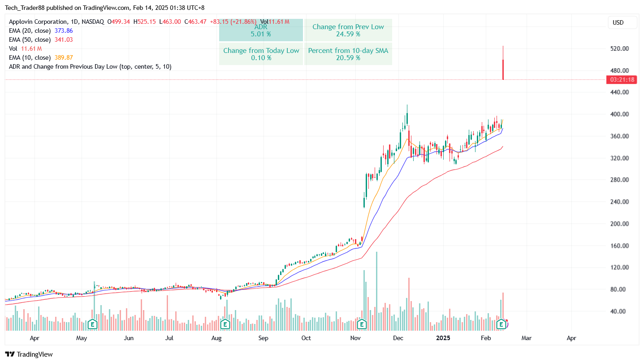Click the 160.00 price axis label
This screenshot has width=644, height=363.
click(x=619, y=245)
